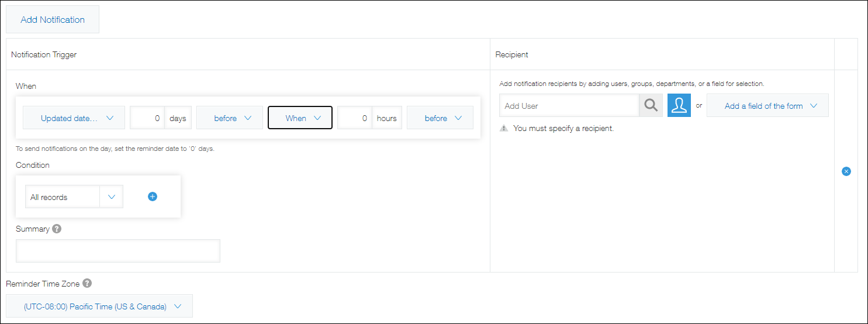Image resolution: width=868 pixels, height=324 pixels.
Task: Expand the 'When' time dropdown
Action: click(300, 118)
